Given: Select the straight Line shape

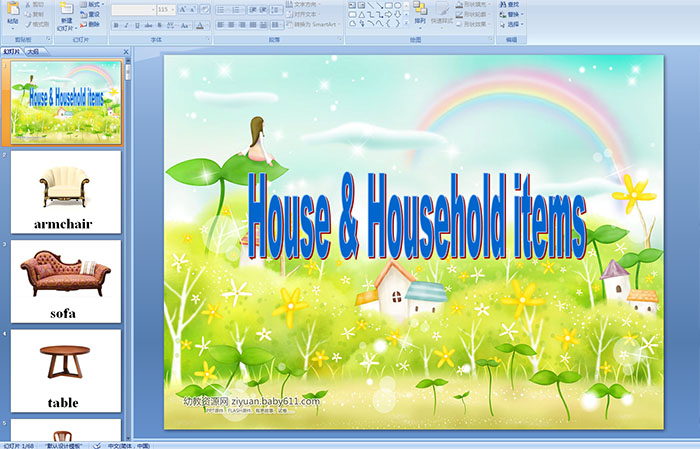Looking at the screenshot, I should click(371, 5).
